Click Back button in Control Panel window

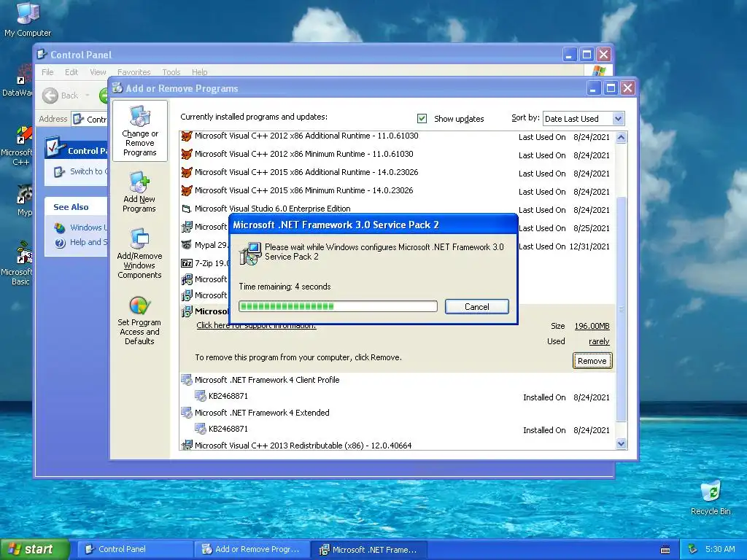point(60,96)
